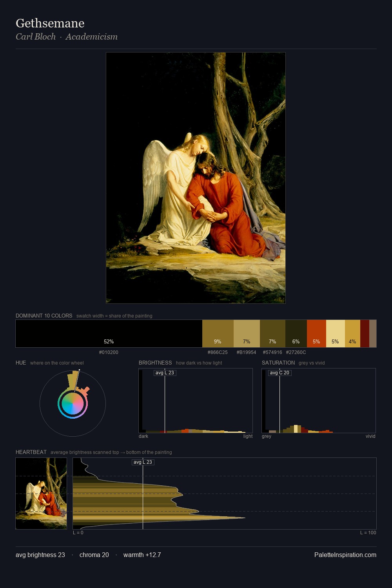Click the '#B19954' hex label
Image resolution: width=392 pixels, height=588 pixels.
click(x=246, y=352)
